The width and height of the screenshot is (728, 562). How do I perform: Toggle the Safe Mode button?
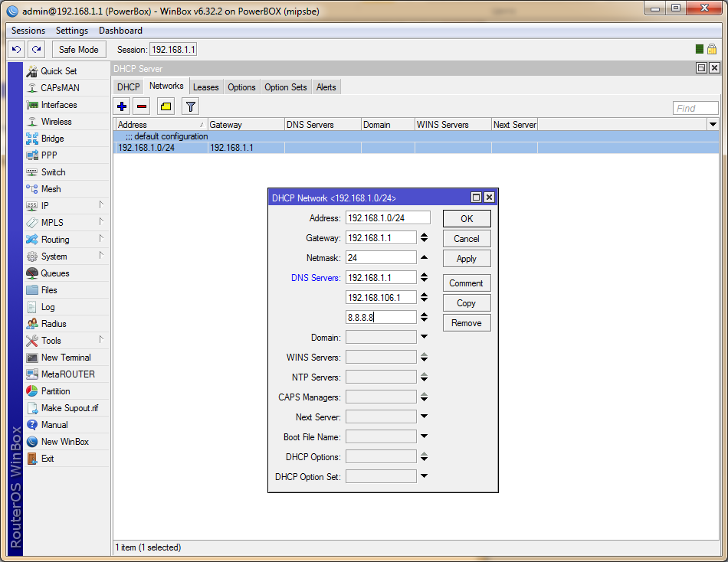[79, 49]
